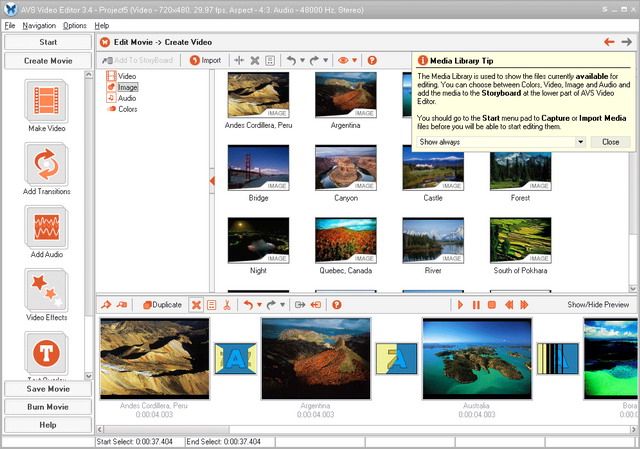The height and width of the screenshot is (449, 640).
Task: Click the first pin icon in storyboard toolbar
Action: pos(106,305)
